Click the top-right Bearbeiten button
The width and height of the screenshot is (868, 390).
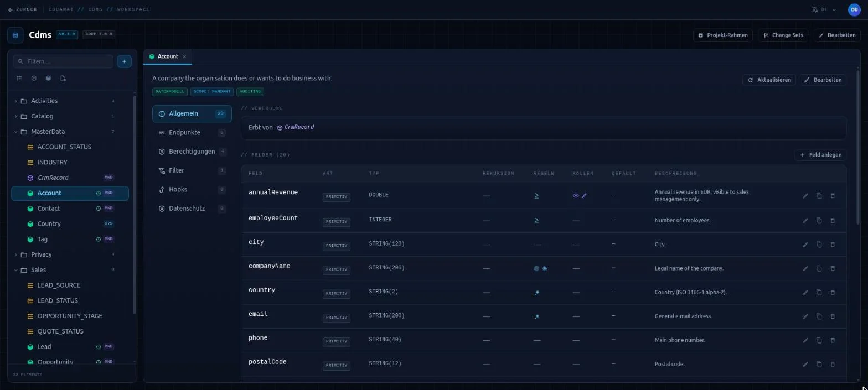coord(836,35)
